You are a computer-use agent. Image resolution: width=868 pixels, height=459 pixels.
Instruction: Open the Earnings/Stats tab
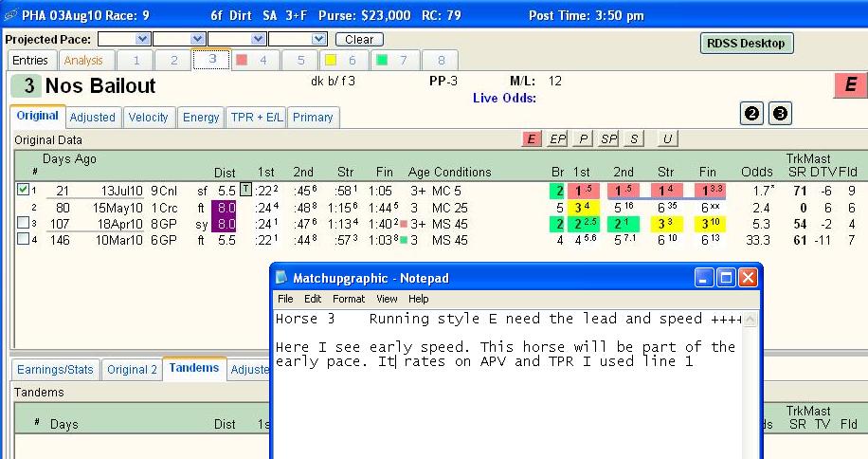[55, 370]
